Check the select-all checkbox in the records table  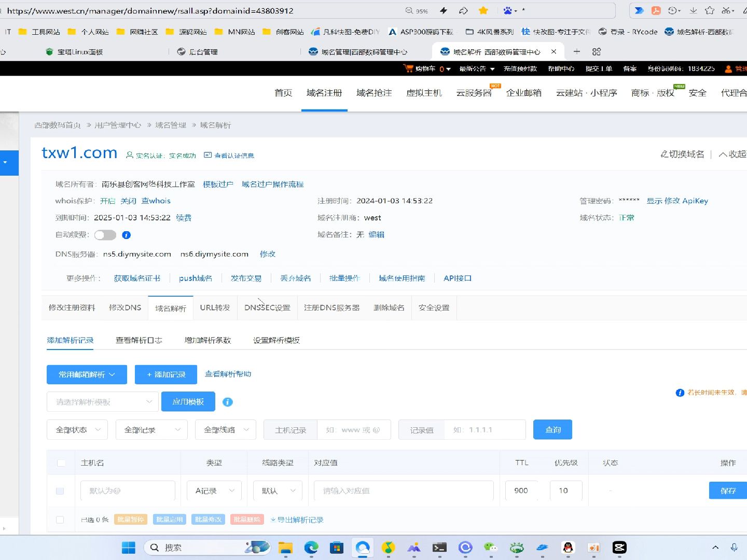(x=61, y=463)
